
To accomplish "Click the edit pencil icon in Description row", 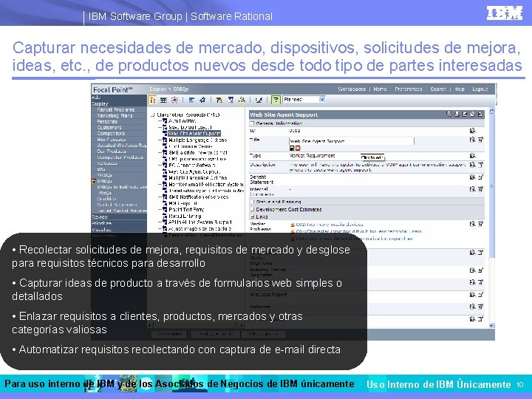I will (480, 165).
